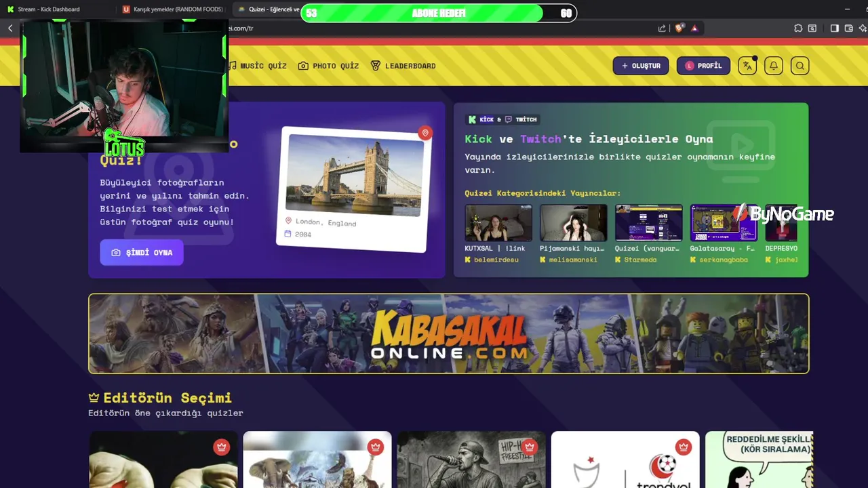Open the DEPRESYO stream thumbnail
Screen dimensions: 868x488
point(781,223)
